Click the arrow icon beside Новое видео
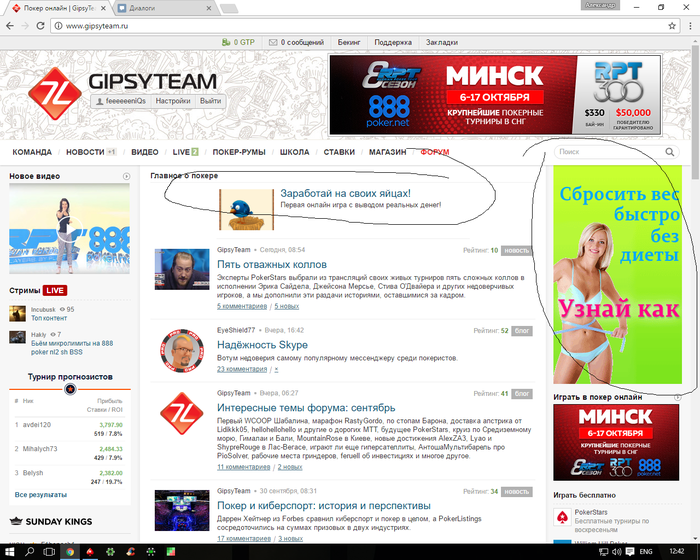The height and width of the screenshot is (560, 700). pos(126,176)
